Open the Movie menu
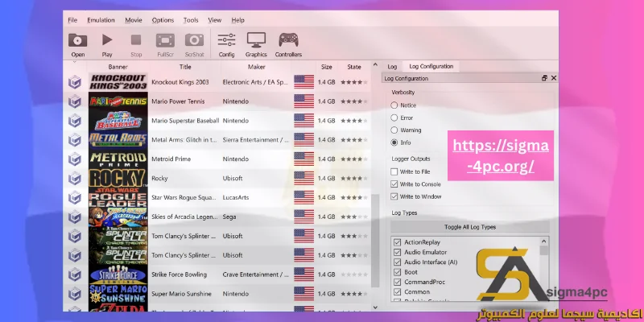The image size is (644, 322). tap(134, 20)
